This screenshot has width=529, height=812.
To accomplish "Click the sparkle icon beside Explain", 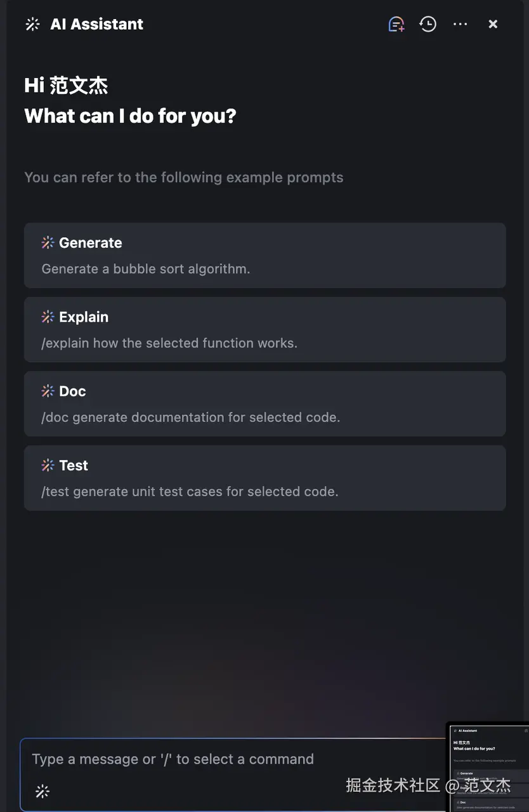I will point(48,317).
